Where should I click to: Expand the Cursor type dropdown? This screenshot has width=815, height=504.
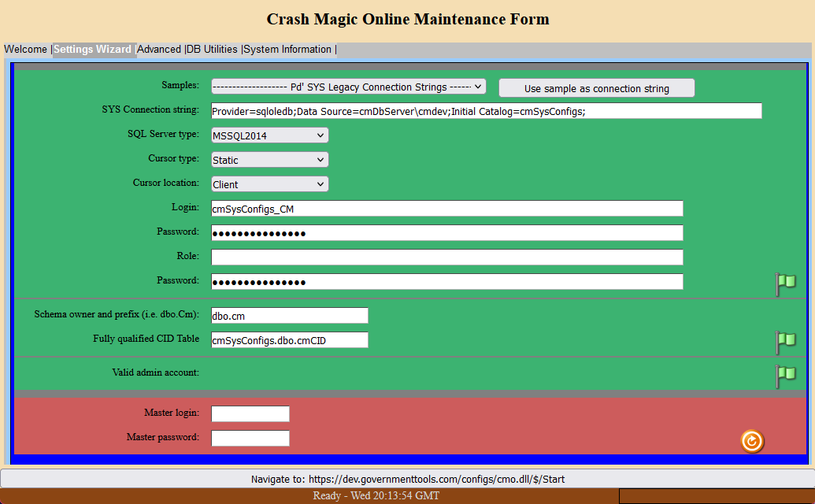[x=270, y=160]
